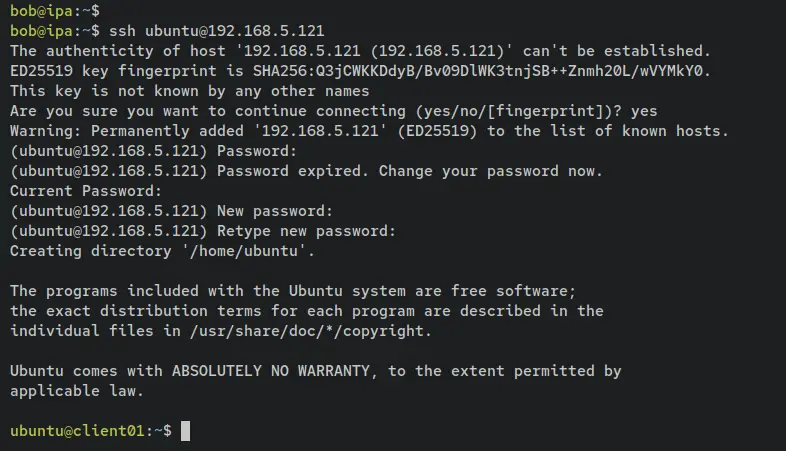The width and height of the screenshot is (786, 451).
Task: Click the 'yes' answer to connection question
Action: point(644,111)
